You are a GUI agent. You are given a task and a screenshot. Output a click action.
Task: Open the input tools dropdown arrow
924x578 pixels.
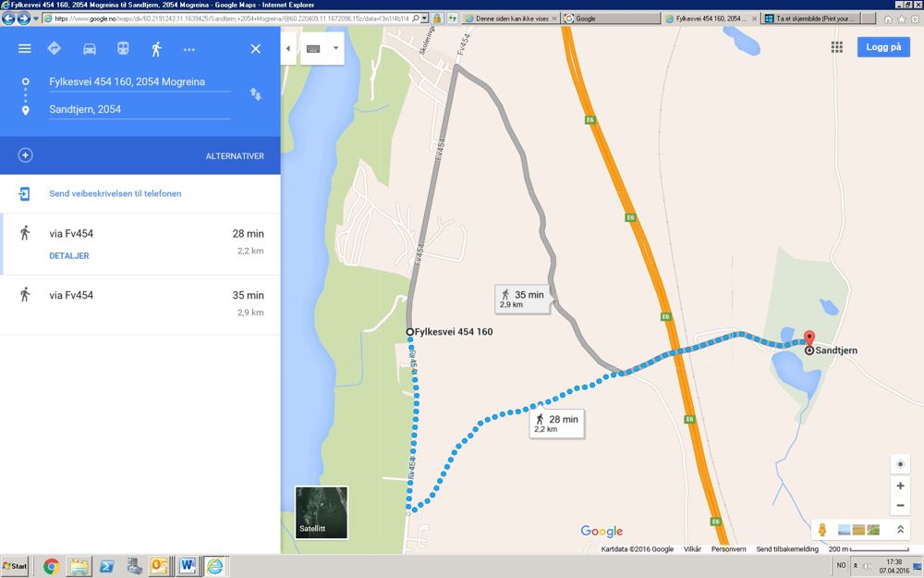(335, 48)
